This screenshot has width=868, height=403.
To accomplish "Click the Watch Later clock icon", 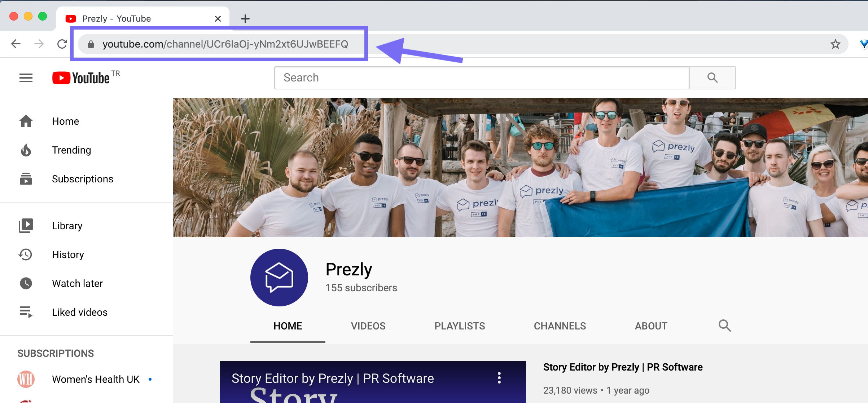I will (26, 284).
